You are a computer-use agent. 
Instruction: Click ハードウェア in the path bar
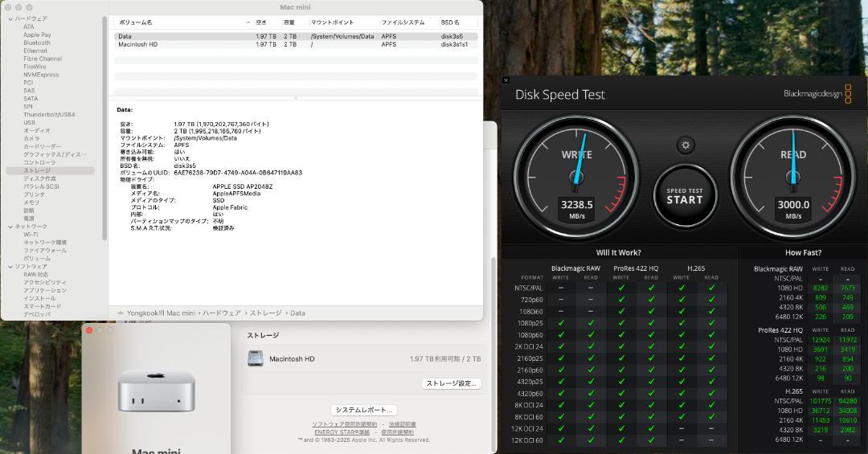point(222,313)
